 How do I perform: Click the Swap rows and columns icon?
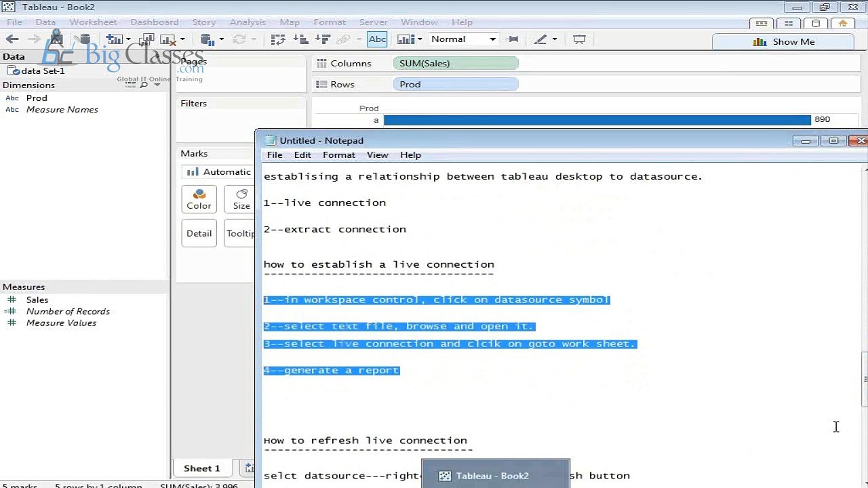277,39
